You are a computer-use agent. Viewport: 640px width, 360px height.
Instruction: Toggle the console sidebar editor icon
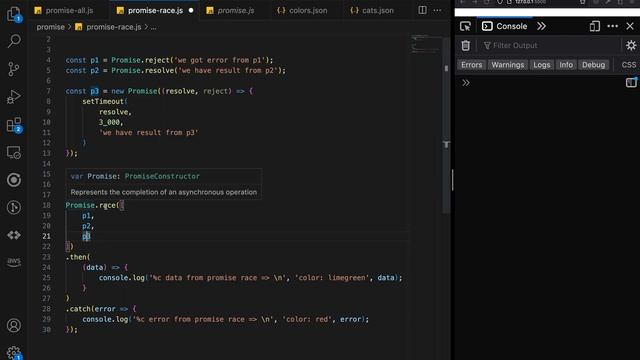point(631,82)
